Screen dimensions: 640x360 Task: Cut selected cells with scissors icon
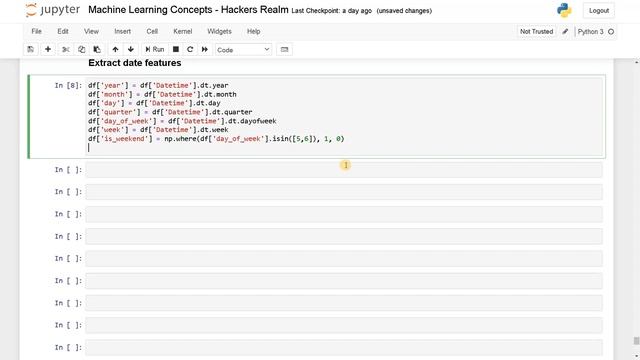[66, 49]
